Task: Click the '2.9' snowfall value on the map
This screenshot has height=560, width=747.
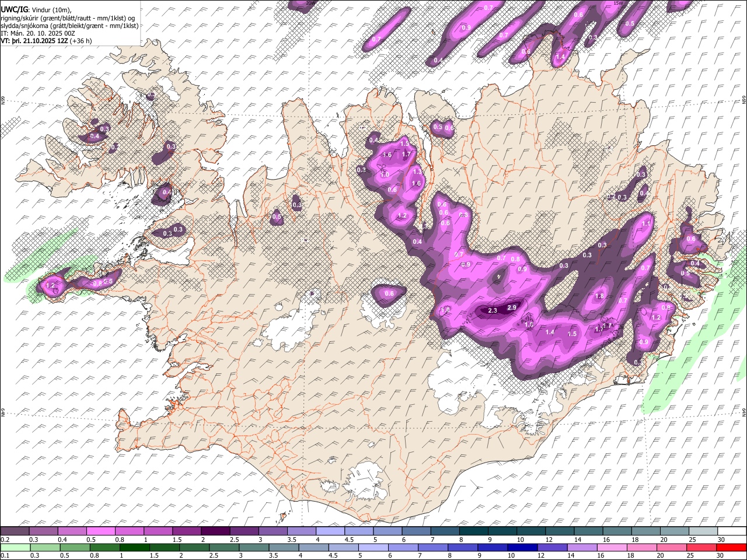Action: click(512, 307)
